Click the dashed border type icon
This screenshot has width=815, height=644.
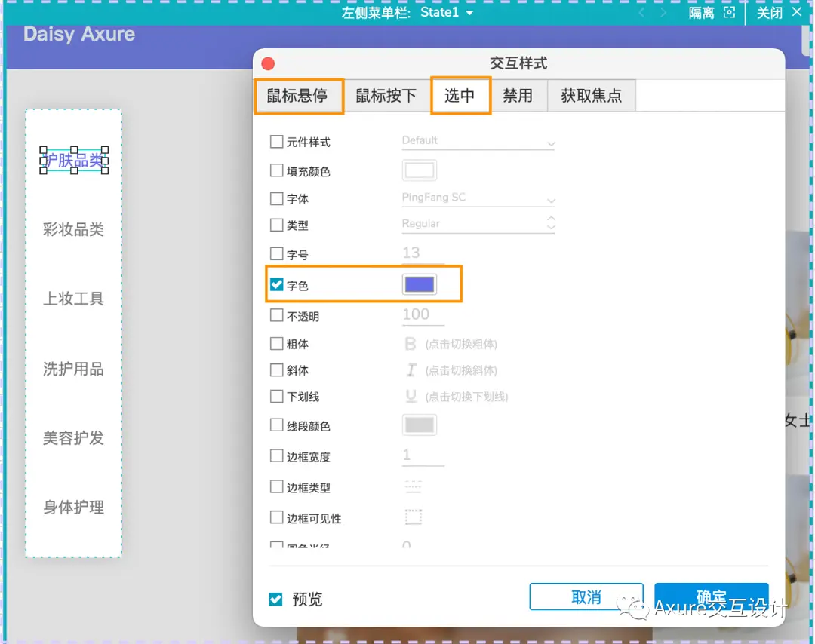click(x=413, y=486)
